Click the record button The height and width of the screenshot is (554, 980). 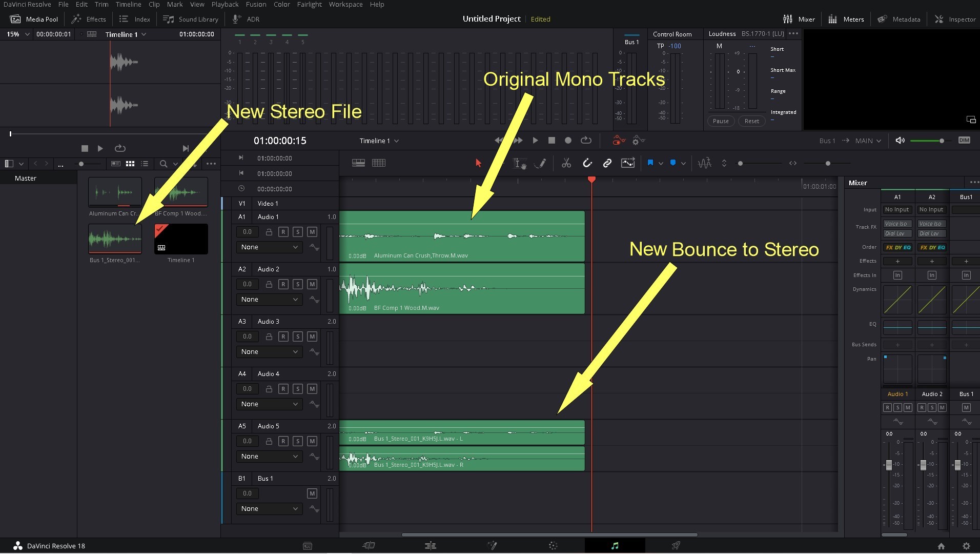568,140
